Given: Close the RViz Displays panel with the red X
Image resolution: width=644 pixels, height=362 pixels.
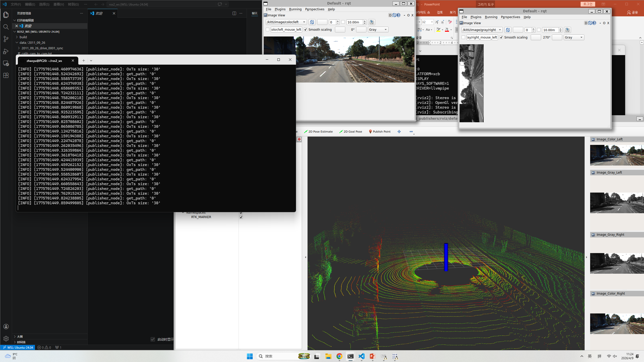Looking at the screenshot, I should click(x=299, y=139).
